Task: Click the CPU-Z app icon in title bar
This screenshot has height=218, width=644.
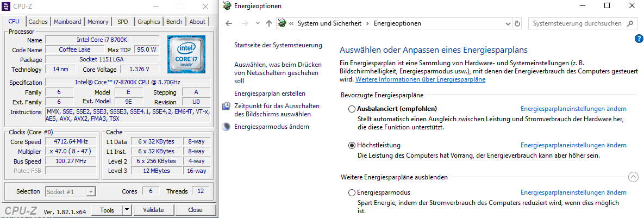Action: click(7, 6)
